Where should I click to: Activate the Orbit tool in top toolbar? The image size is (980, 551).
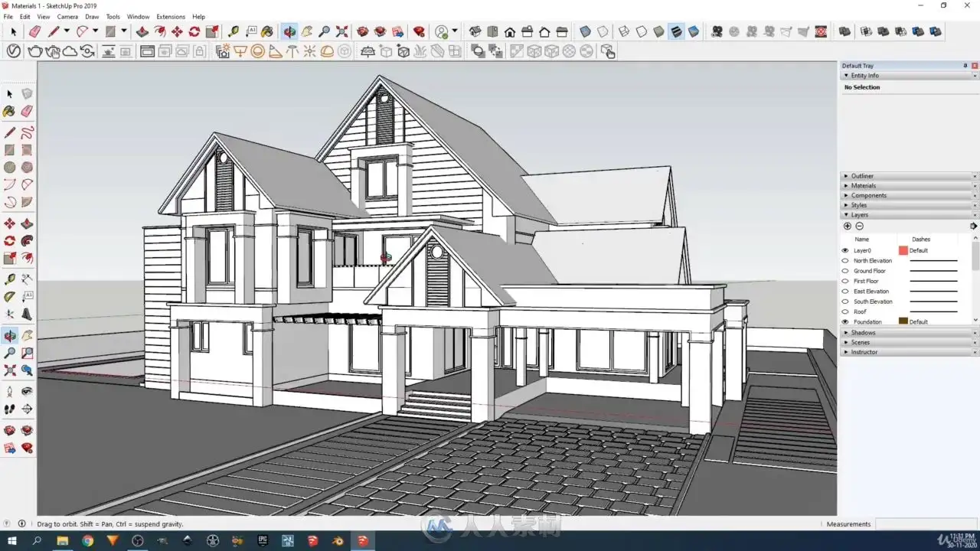click(289, 31)
